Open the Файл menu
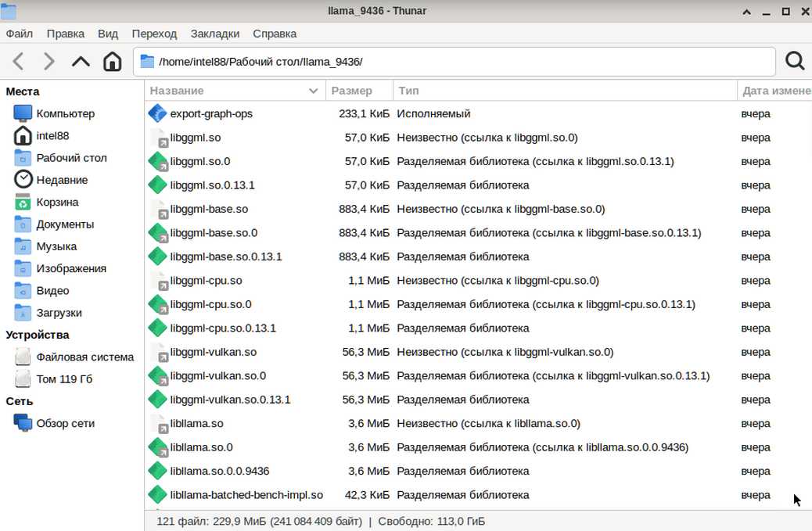This screenshot has height=531, width=812. pos(19,34)
